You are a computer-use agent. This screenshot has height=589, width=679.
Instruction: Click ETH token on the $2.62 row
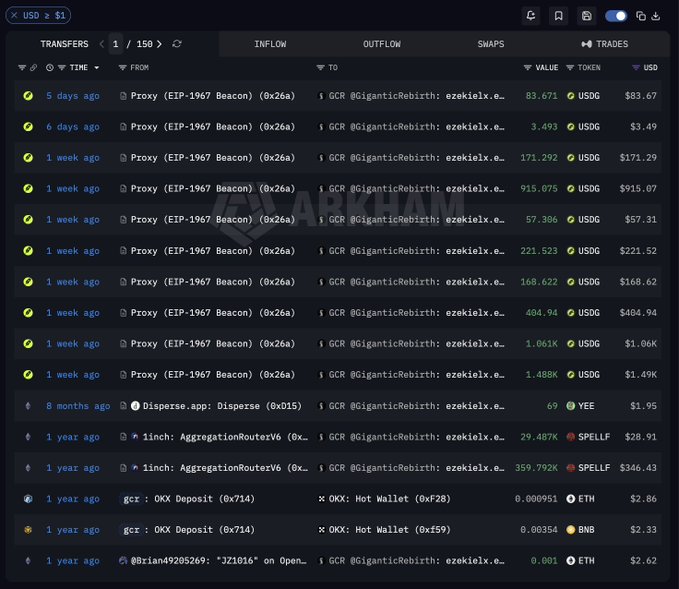tap(586, 561)
